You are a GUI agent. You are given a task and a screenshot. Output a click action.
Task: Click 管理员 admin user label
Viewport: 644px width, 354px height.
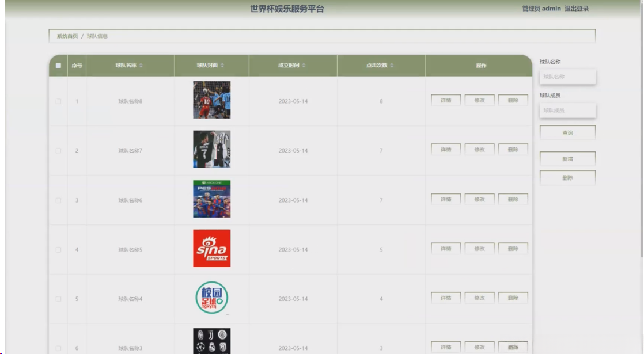tap(541, 8)
